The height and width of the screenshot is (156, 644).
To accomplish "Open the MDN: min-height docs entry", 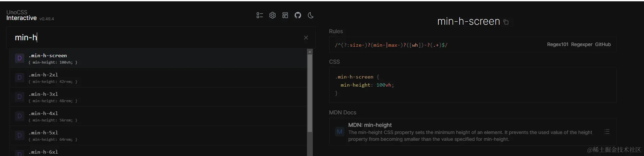I will click(x=473, y=132).
